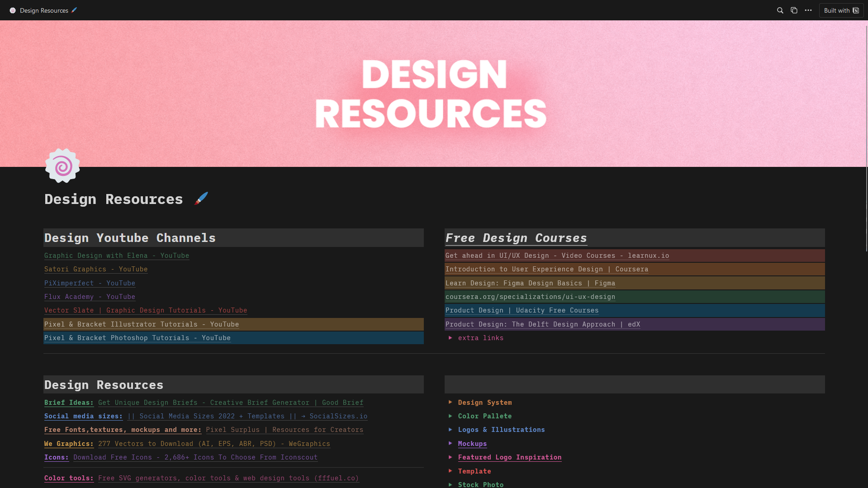Click the Mockups link text
The width and height of the screenshot is (868, 488).
(472, 444)
